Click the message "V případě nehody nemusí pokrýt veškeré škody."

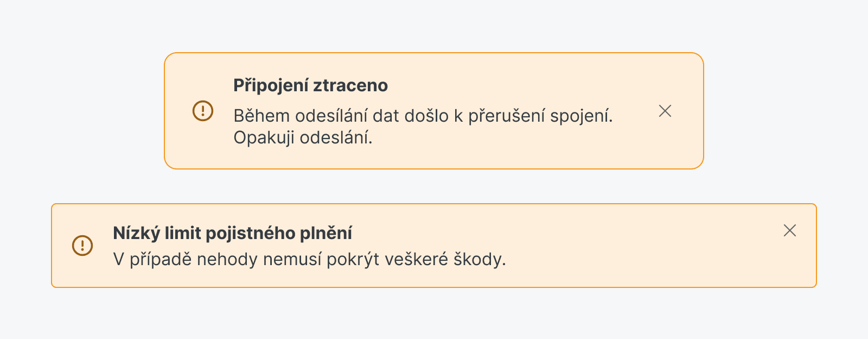click(309, 259)
